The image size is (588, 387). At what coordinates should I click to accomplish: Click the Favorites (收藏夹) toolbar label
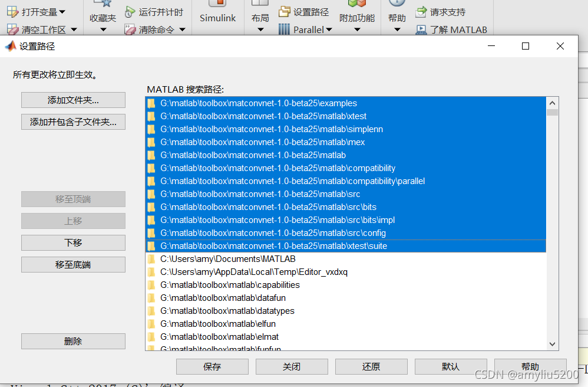[103, 18]
